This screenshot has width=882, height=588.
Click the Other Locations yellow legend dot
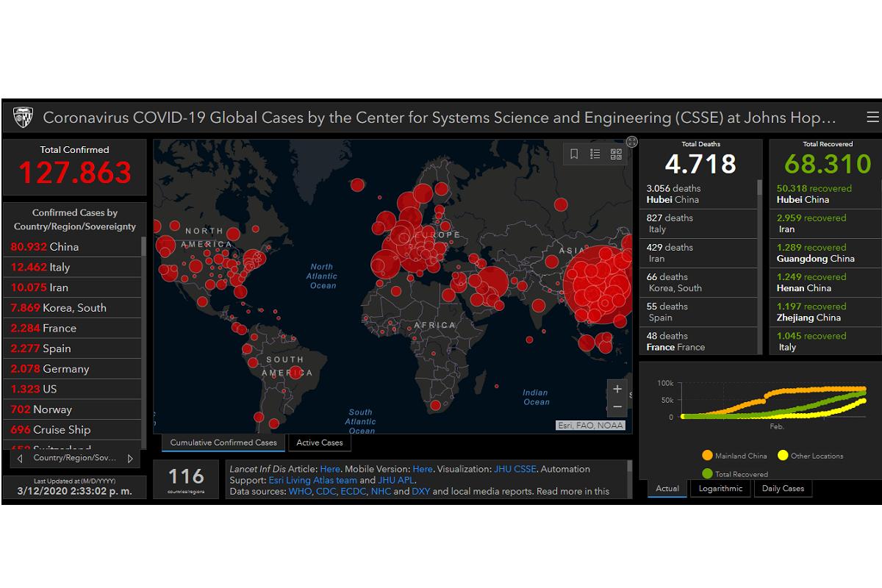coord(783,456)
